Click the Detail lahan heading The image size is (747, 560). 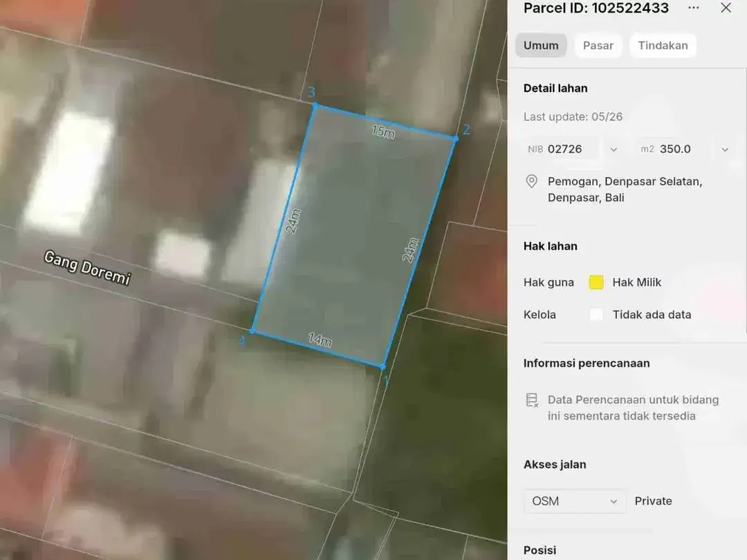[x=555, y=88]
